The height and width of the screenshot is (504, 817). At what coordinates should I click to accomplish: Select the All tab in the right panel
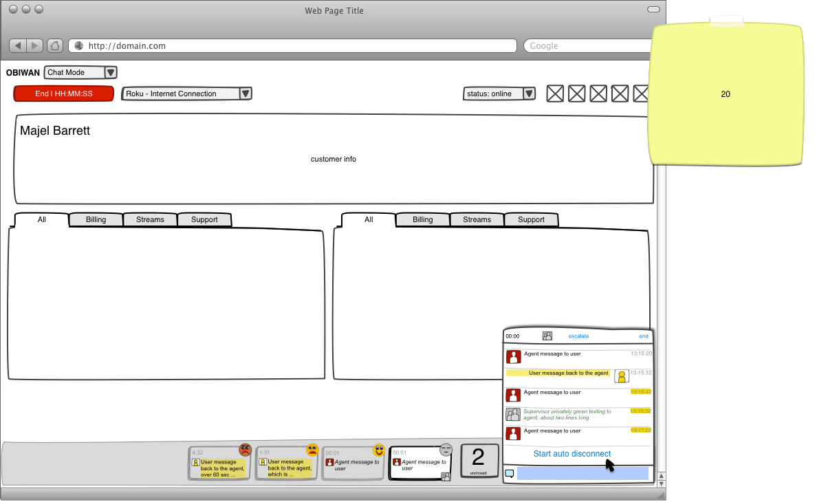click(x=369, y=220)
